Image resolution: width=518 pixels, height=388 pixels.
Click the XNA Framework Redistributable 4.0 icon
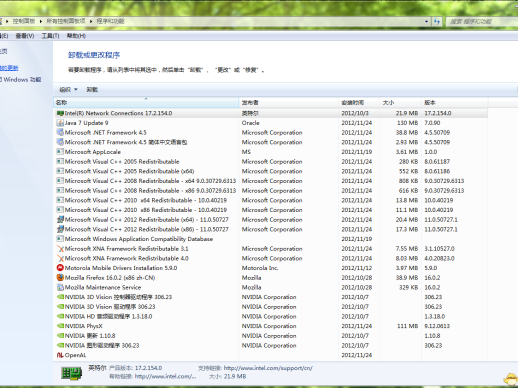pos(60,258)
